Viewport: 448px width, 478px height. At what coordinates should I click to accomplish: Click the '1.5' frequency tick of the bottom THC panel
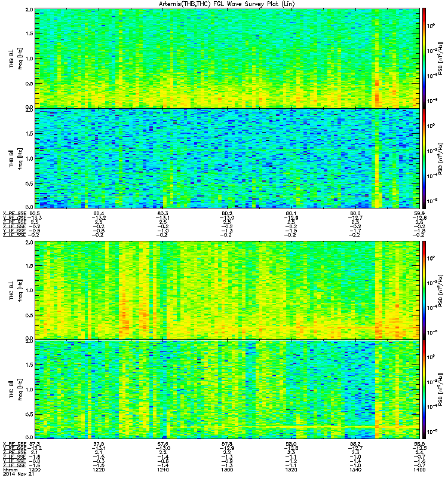[x=29, y=364]
